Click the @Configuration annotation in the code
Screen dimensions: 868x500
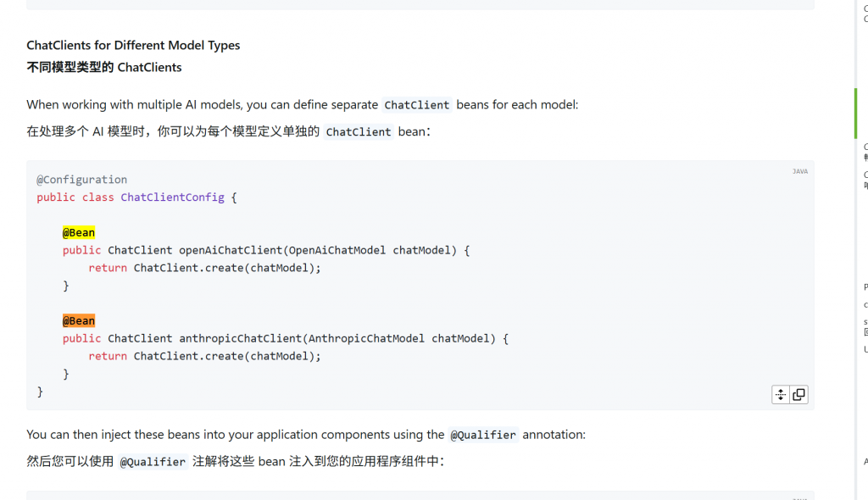(x=81, y=180)
